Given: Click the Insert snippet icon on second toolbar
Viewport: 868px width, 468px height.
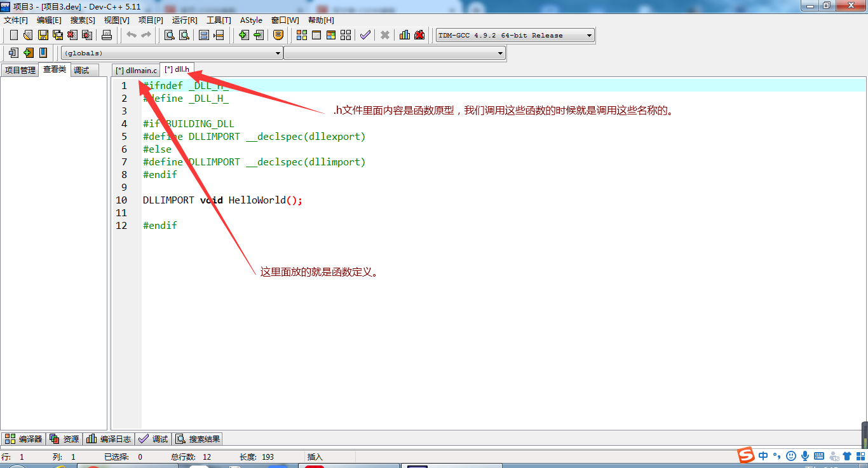Looking at the screenshot, I should click(x=13, y=53).
